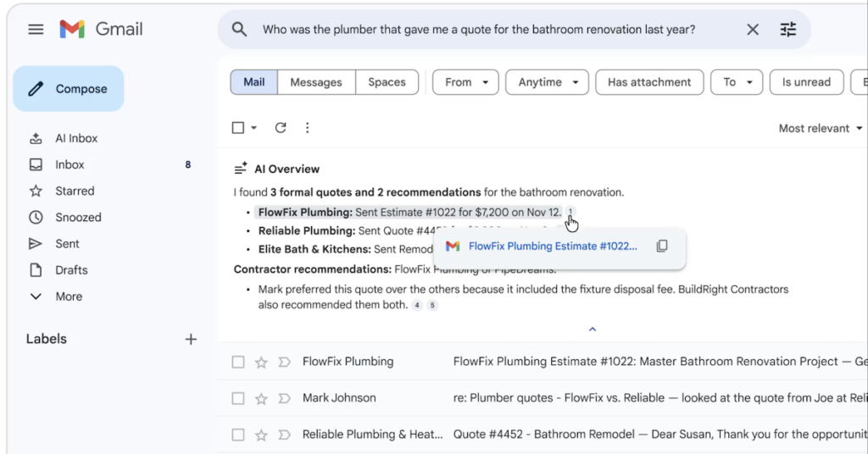Create new label with plus icon
This screenshot has height=454, width=868.
(191, 339)
